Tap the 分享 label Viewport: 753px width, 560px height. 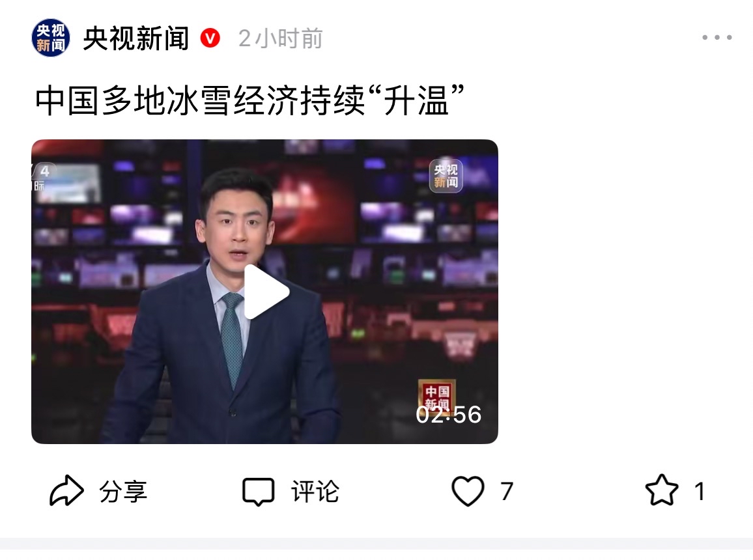(123, 492)
